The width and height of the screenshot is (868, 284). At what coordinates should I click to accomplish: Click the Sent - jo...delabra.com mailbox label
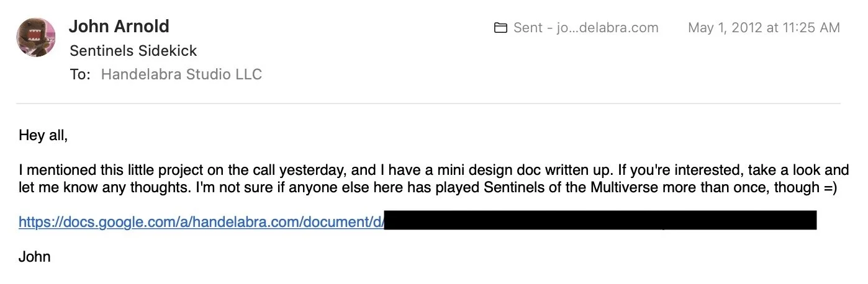[x=585, y=28]
